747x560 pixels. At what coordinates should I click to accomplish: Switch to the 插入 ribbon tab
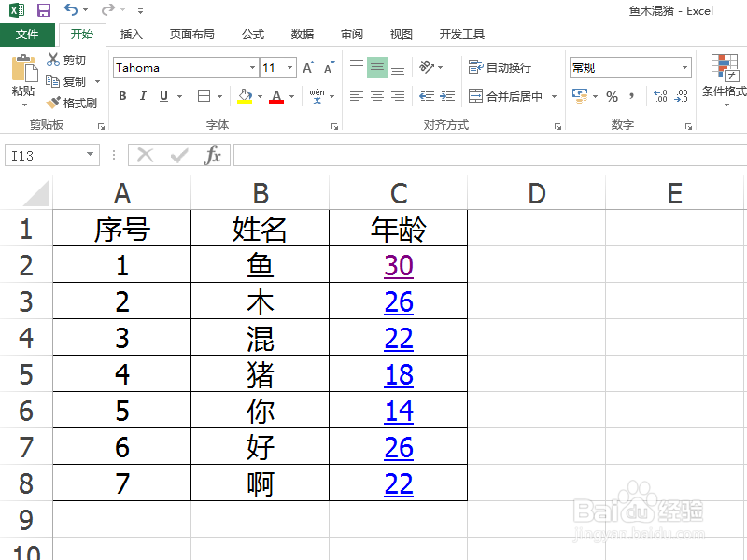coord(131,34)
